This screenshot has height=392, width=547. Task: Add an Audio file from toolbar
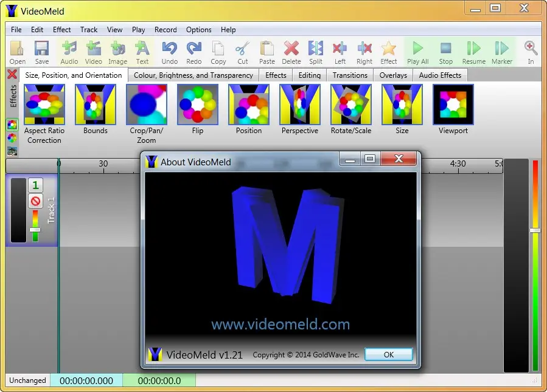click(x=69, y=52)
